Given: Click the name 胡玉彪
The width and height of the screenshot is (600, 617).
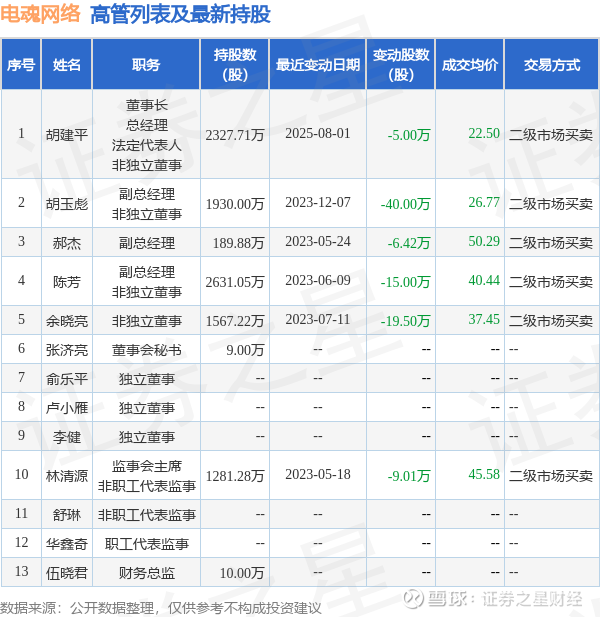Looking at the screenshot, I should tap(67, 204).
